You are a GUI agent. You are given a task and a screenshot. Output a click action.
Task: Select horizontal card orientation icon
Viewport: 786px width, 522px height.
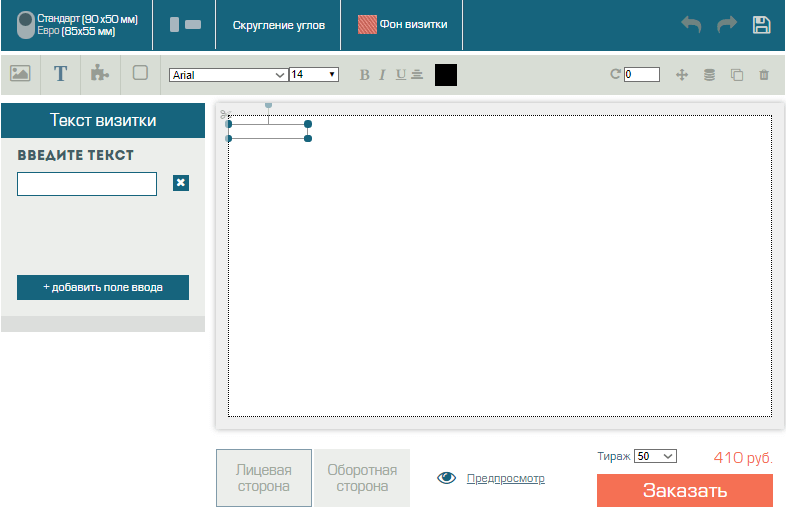[193, 25]
